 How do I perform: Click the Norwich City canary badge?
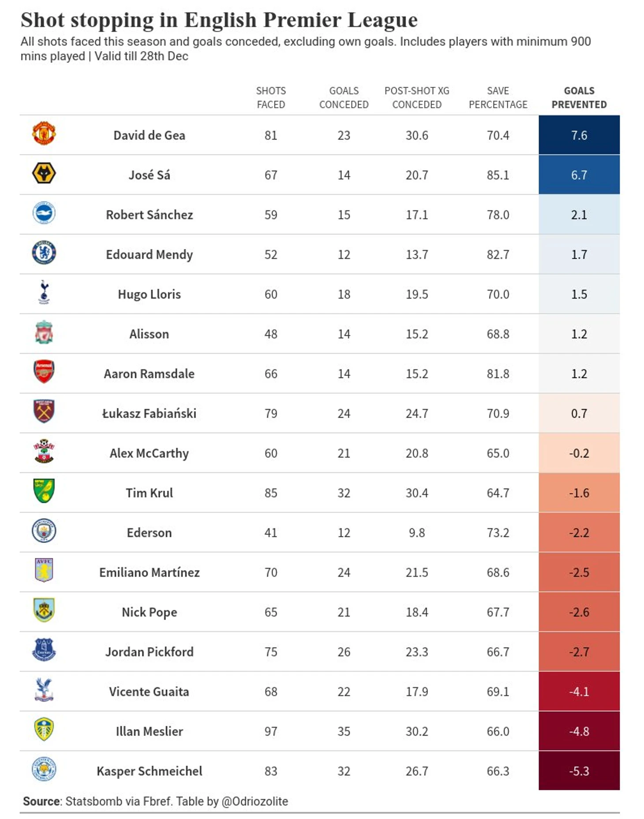coord(44,491)
